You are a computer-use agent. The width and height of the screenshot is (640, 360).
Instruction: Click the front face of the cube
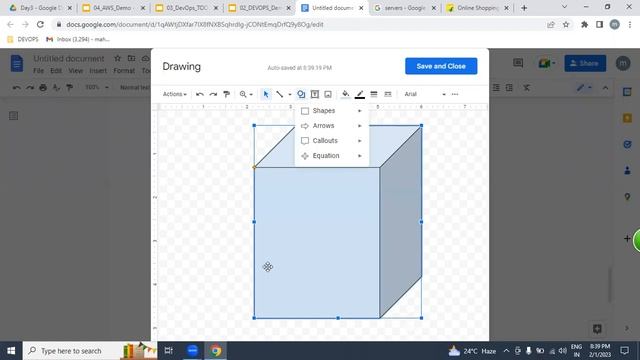pyautogui.click(x=317, y=242)
